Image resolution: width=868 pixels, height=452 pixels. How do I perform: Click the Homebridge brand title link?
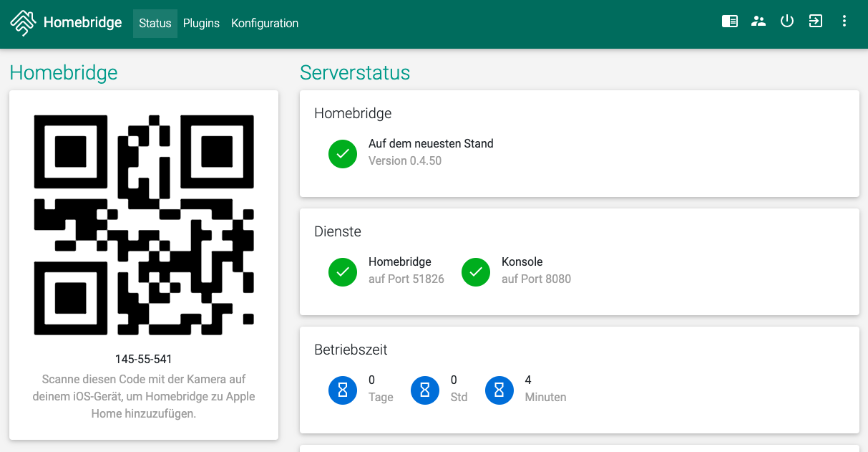[82, 23]
